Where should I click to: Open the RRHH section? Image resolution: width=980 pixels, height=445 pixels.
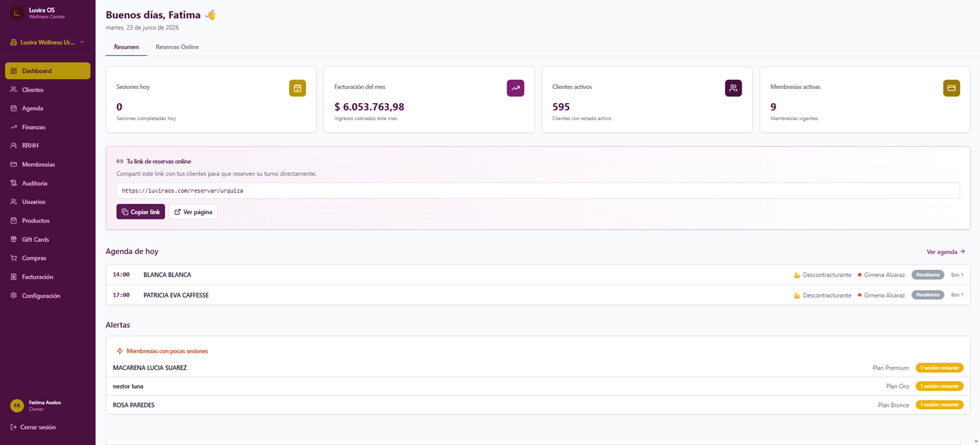click(x=48, y=146)
